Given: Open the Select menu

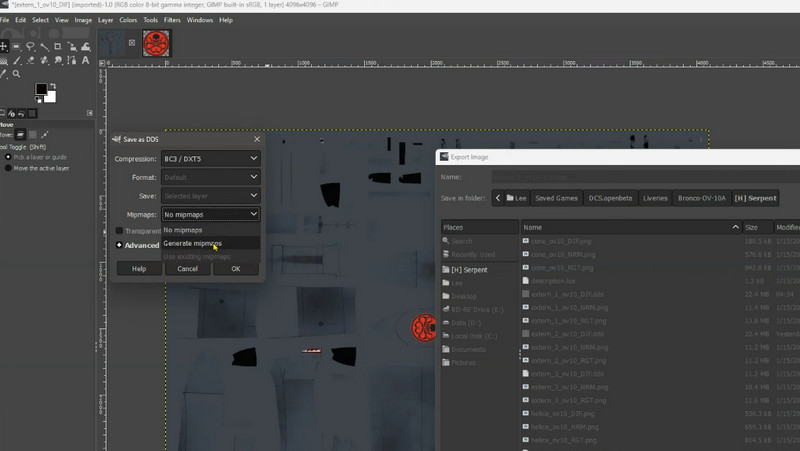Looking at the screenshot, I should (x=40, y=20).
